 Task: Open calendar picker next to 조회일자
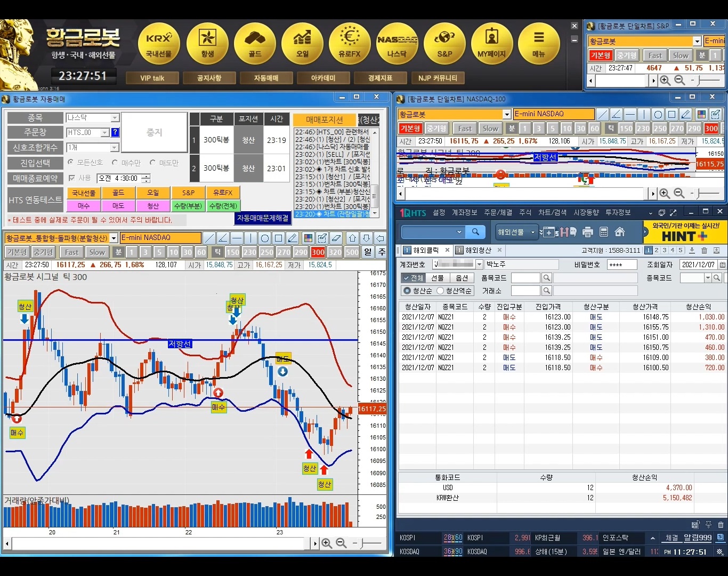[723, 265]
